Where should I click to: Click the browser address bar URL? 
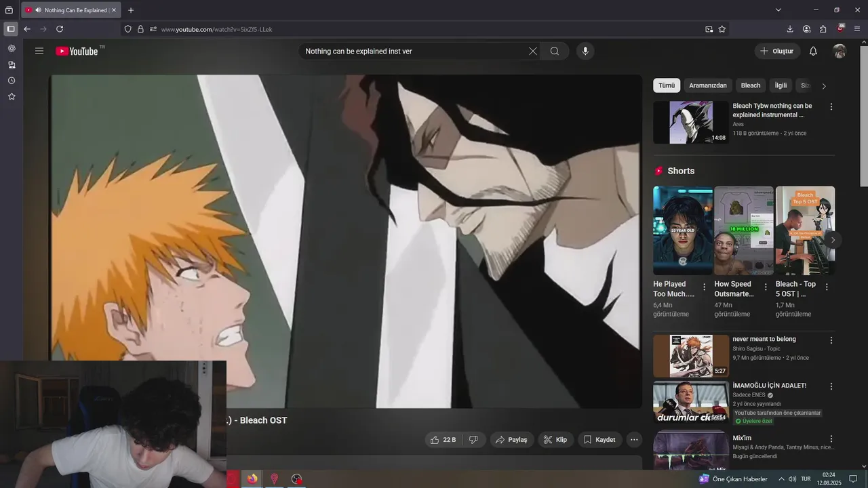pos(216,29)
